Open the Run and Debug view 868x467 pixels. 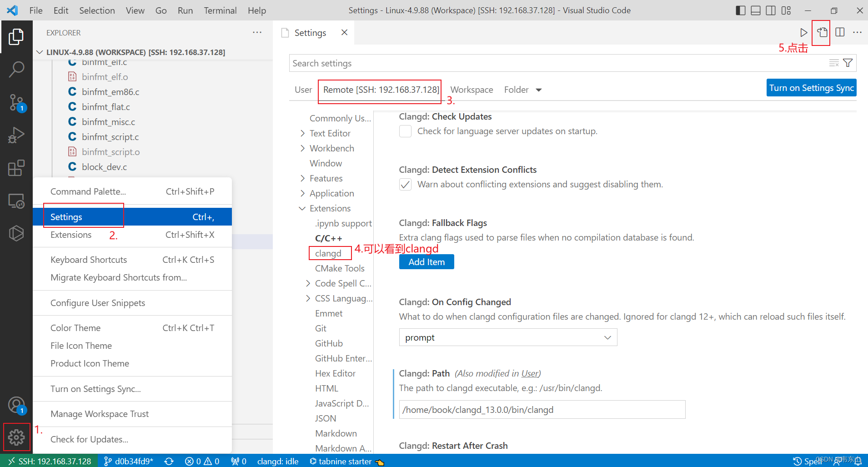tap(16, 136)
